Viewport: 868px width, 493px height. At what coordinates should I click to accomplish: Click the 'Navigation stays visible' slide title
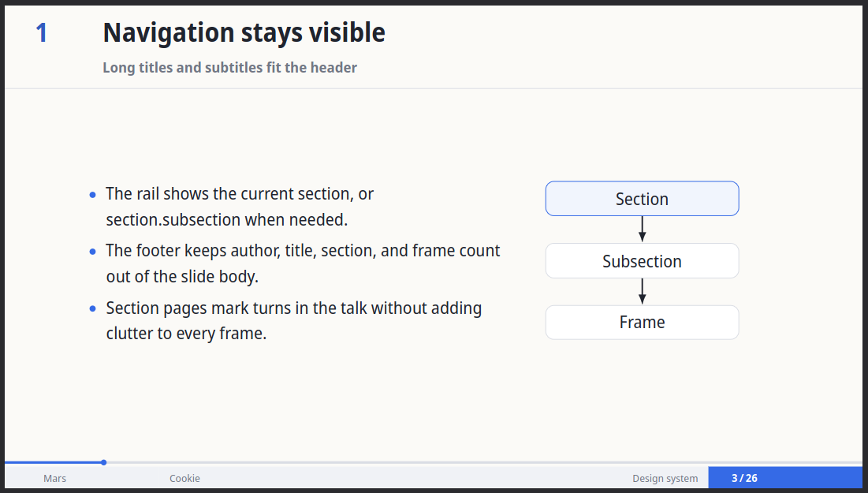[x=244, y=32]
